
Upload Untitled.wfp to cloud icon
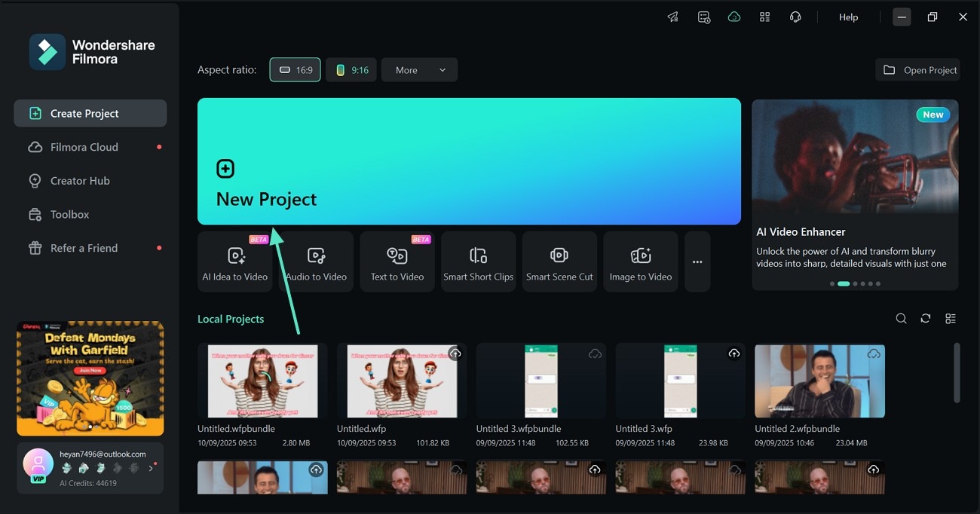coord(455,353)
